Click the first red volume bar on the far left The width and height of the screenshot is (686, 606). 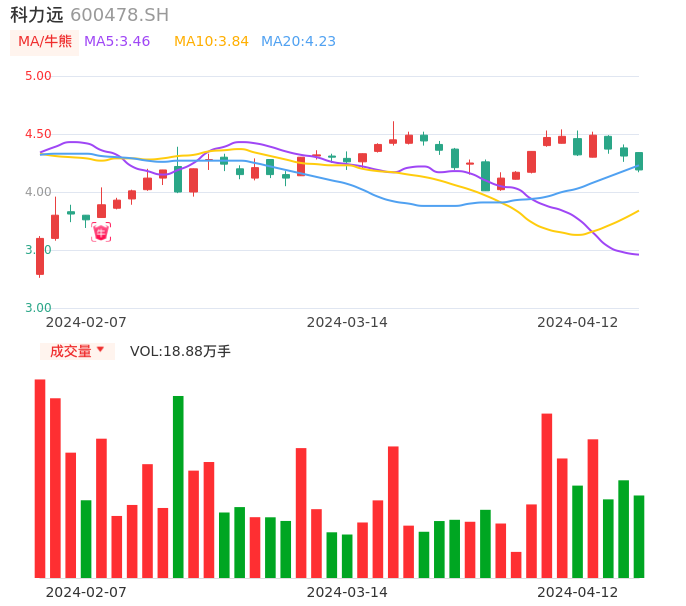(x=40, y=478)
